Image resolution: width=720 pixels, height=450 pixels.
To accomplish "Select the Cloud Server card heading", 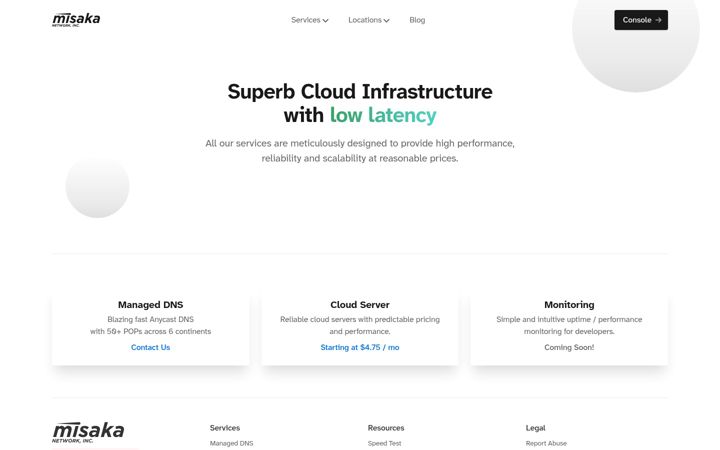I will pos(360,305).
